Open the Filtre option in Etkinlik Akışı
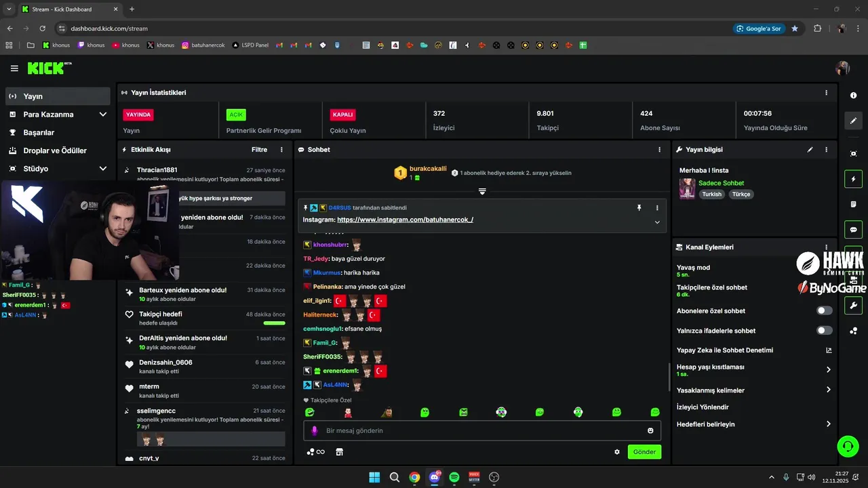 [x=259, y=149]
